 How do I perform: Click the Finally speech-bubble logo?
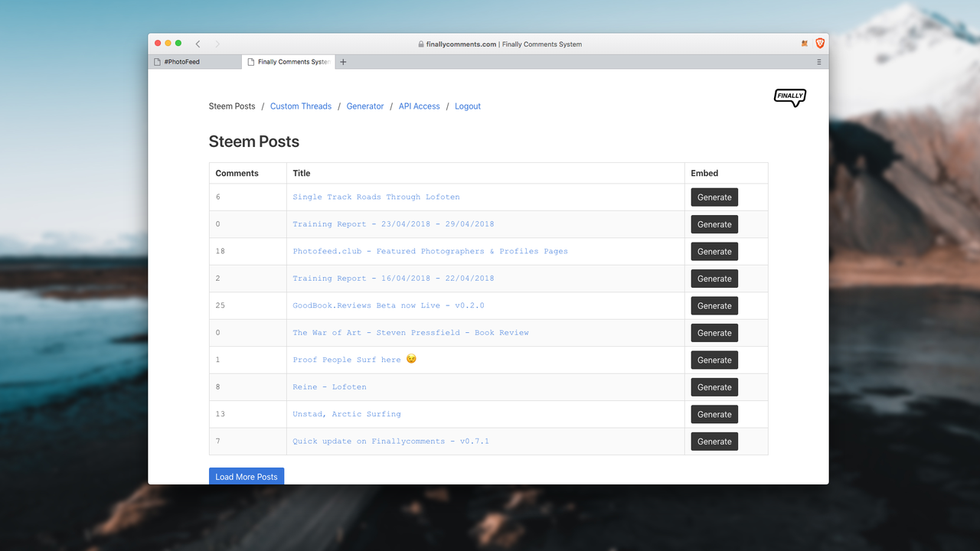(x=790, y=97)
